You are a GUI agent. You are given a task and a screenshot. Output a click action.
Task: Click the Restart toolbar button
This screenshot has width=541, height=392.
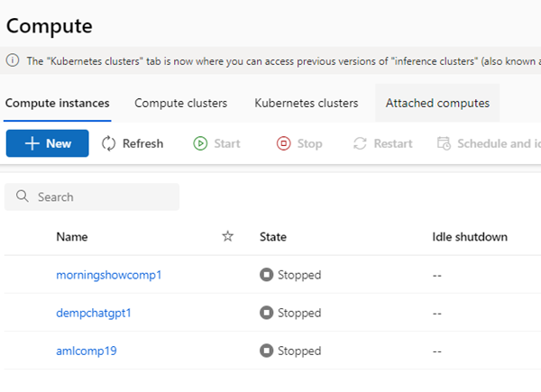[382, 143]
